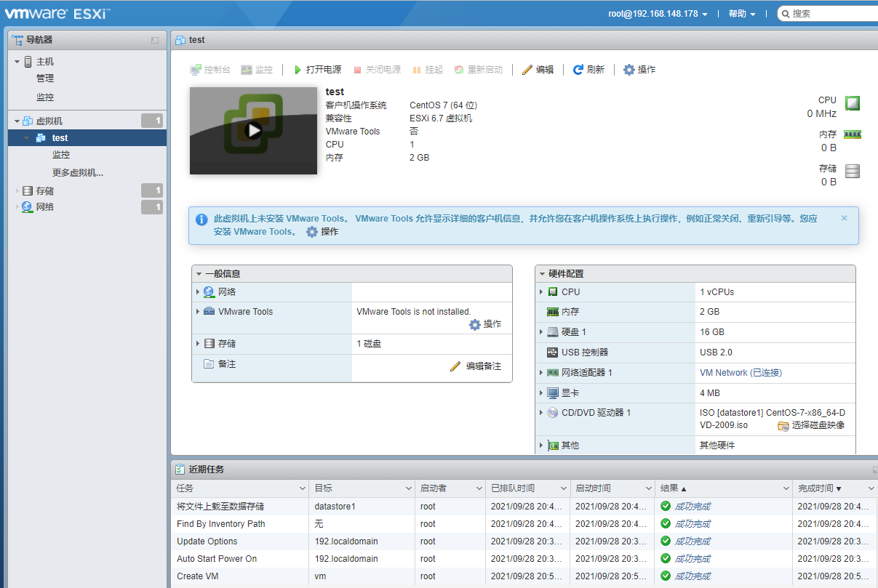Viewport: 878px width, 588px height.
Task: Click the Actions gear under VMware Tools row
Action: (x=485, y=324)
